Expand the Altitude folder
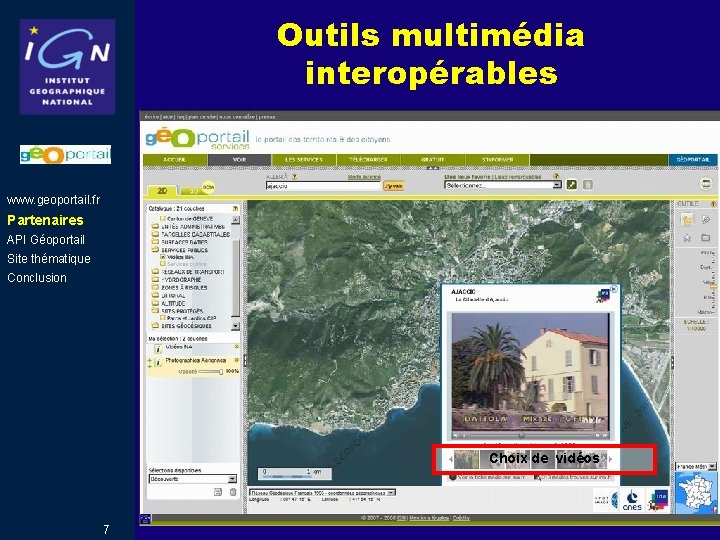Viewport: 720px width, 540px height. 155,303
